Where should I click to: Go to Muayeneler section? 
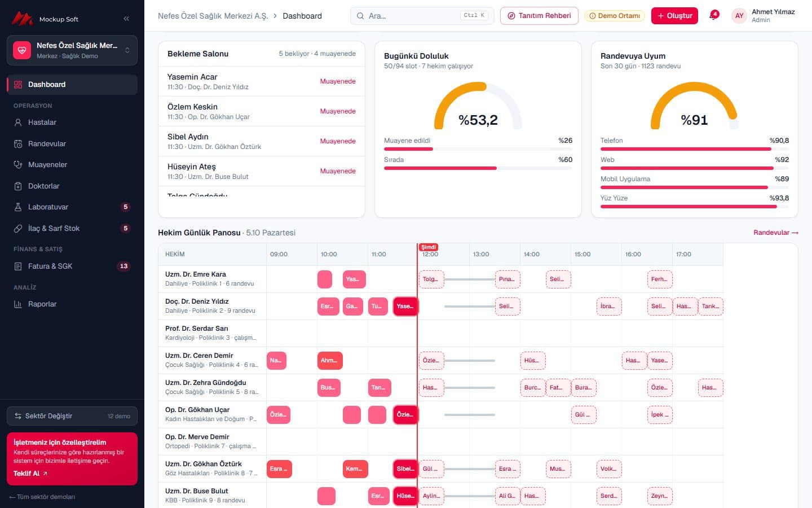click(72, 165)
